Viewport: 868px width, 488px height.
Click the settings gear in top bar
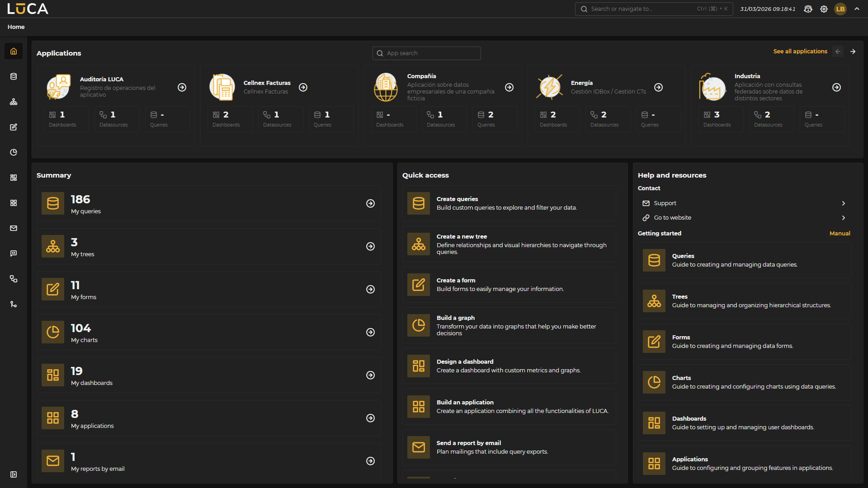point(824,9)
